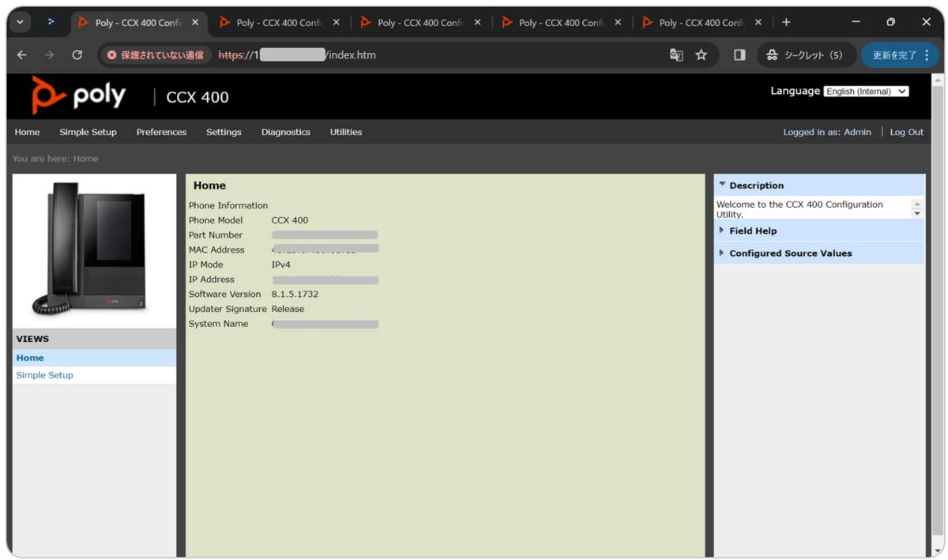This screenshot has height=560, width=948.
Task: Click the Poly logo in header
Action: click(x=79, y=96)
